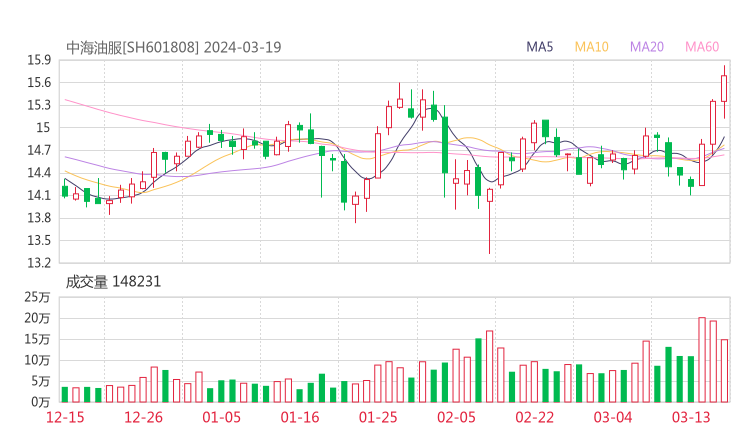Click the MA60 legend label
Viewport: 740px width, 440px height.
pyautogui.click(x=702, y=47)
